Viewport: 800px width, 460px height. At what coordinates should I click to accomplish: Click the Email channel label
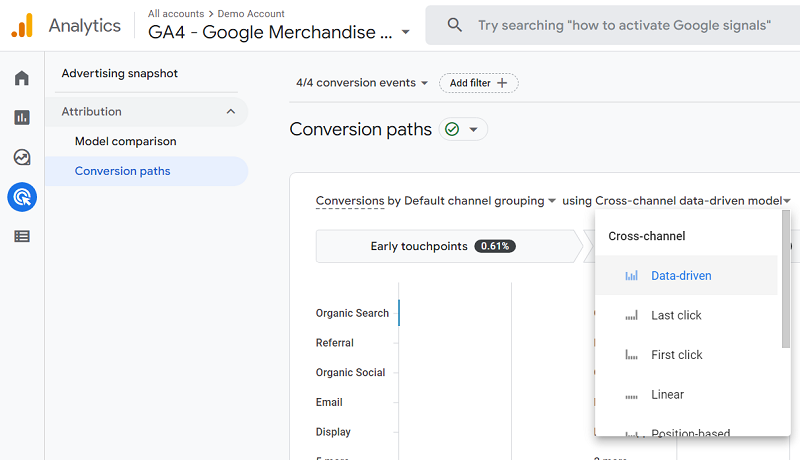coord(329,402)
